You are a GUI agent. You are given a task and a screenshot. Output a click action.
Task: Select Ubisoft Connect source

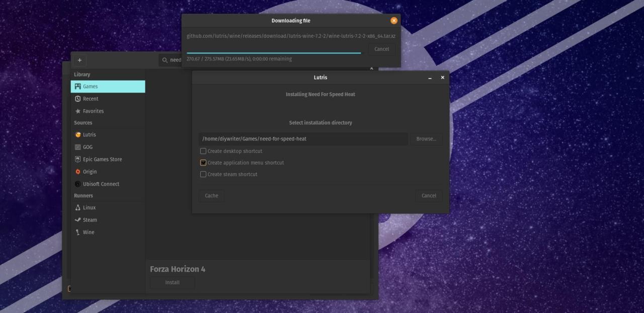[x=108, y=184]
